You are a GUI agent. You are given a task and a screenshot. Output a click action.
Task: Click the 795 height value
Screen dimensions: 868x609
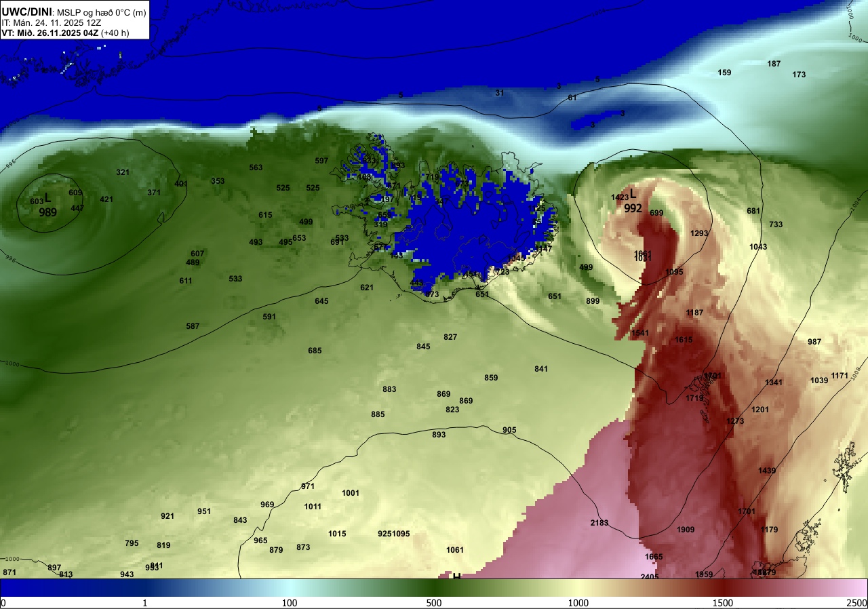[132, 543]
